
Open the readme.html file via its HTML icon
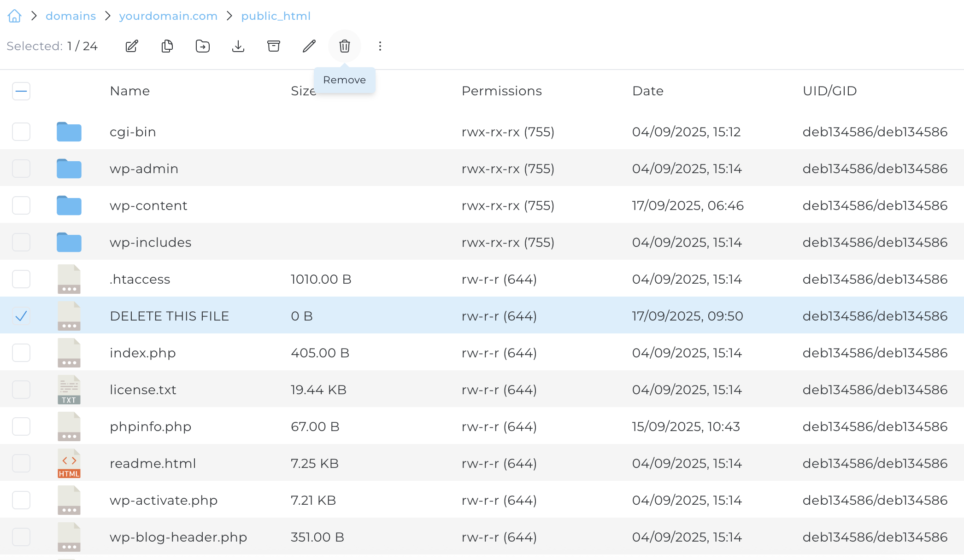point(69,463)
